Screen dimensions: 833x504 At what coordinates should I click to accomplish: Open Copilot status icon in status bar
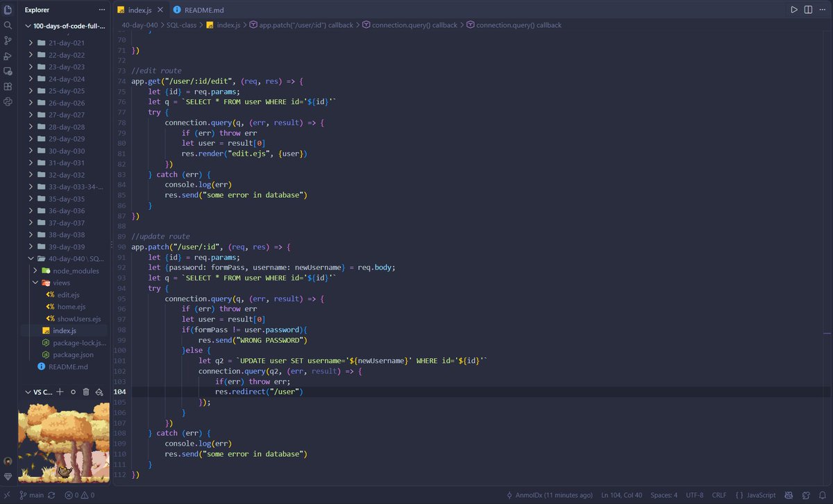click(x=789, y=496)
